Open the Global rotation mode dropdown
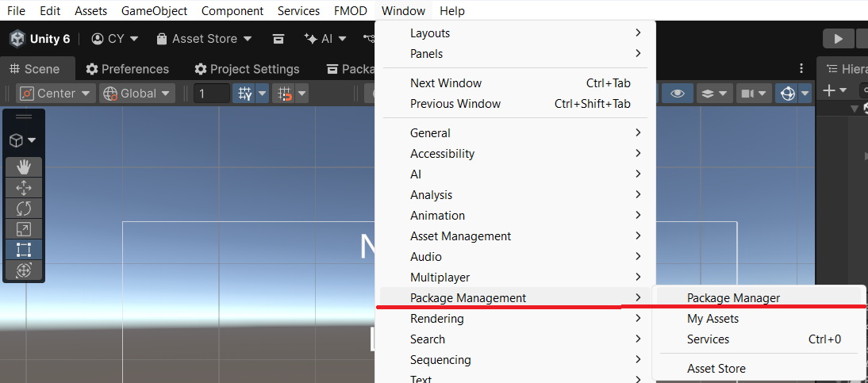The image size is (868, 383). click(x=137, y=94)
